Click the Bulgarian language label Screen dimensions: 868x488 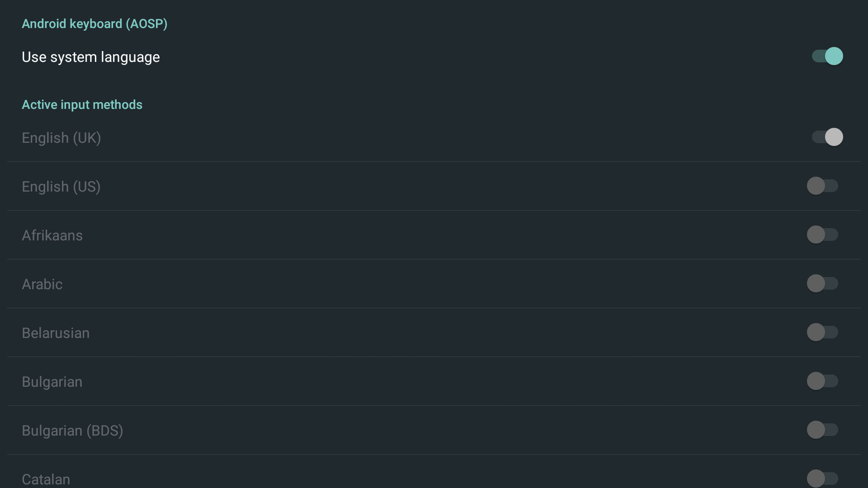click(52, 382)
